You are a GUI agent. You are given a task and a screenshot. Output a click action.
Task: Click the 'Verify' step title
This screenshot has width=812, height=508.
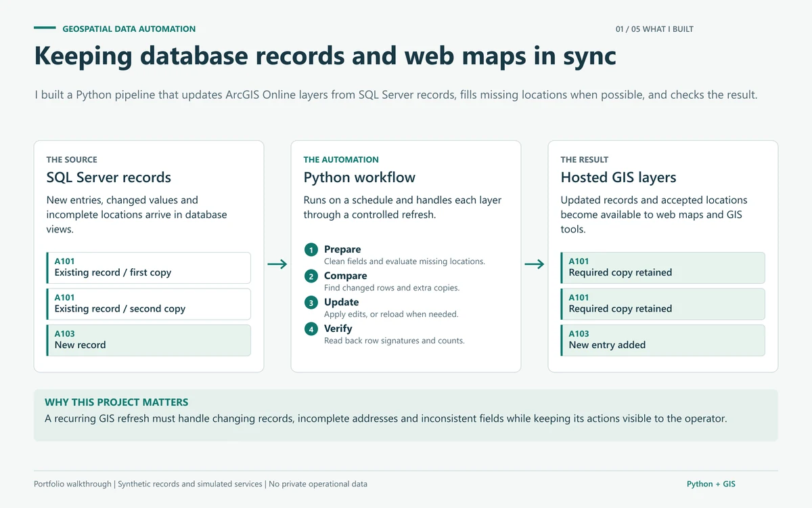pyautogui.click(x=338, y=329)
